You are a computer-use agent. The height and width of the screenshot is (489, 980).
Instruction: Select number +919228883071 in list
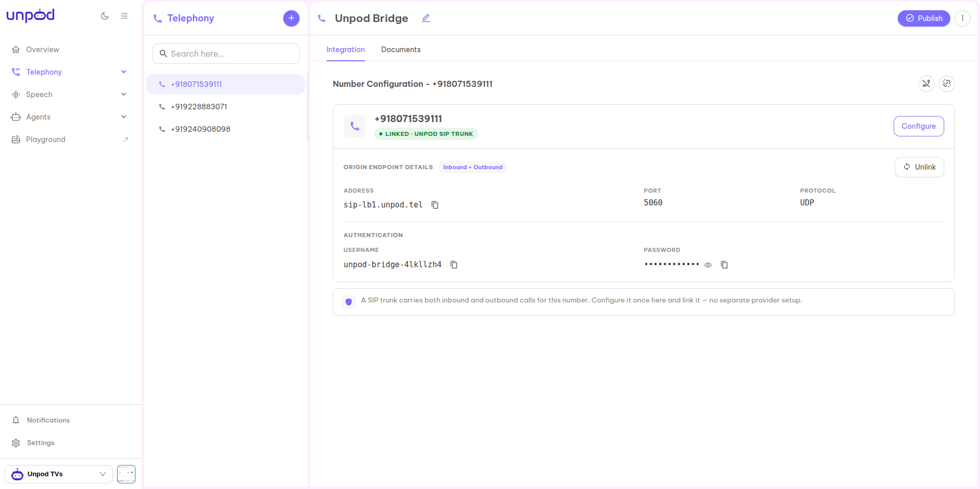tap(225, 107)
